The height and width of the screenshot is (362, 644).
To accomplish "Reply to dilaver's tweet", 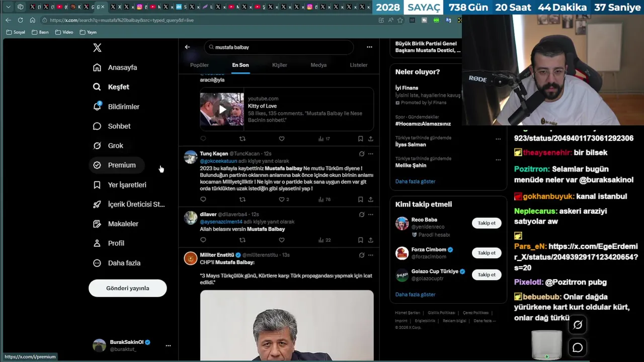I will point(203,240).
